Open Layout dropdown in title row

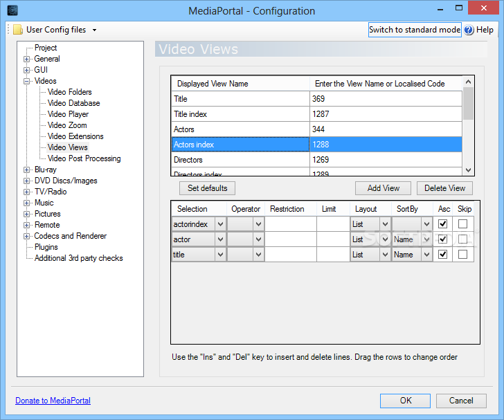[385, 255]
